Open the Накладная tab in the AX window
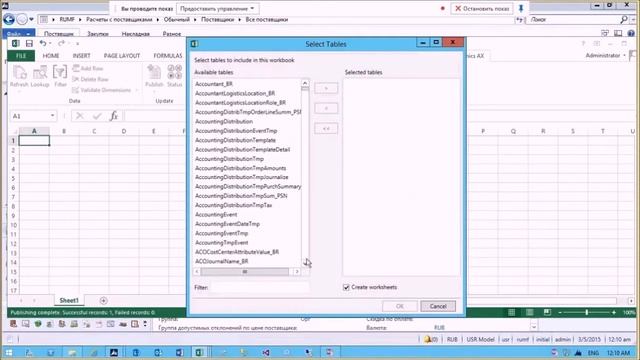The height and width of the screenshot is (360, 640). (x=136, y=34)
